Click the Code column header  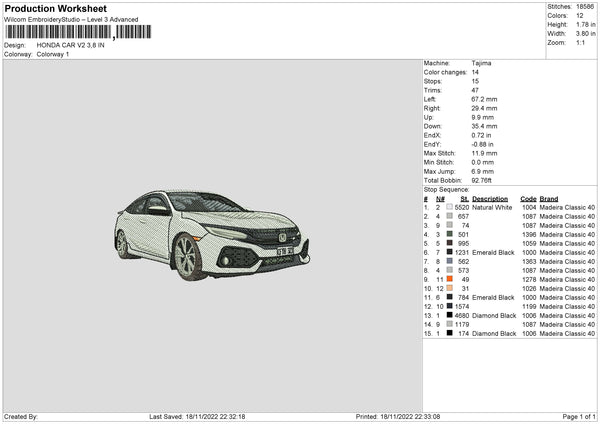pos(528,198)
